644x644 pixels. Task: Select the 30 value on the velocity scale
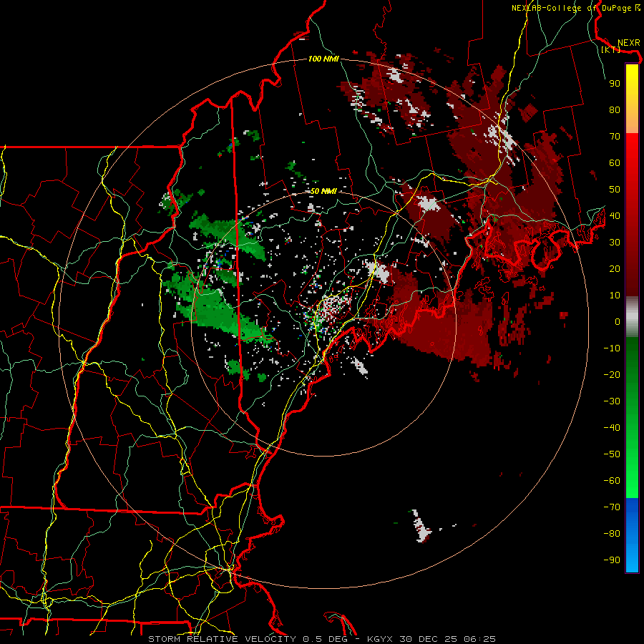click(615, 243)
